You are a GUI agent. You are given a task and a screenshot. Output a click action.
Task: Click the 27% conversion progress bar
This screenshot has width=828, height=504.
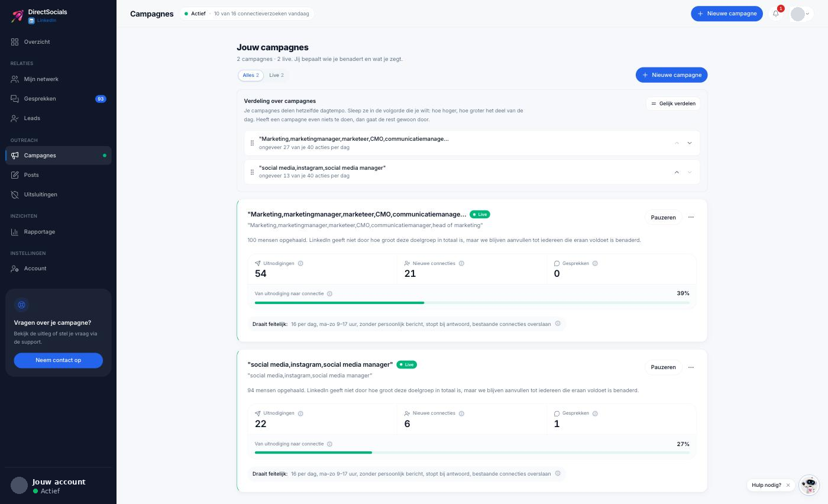[472, 453]
